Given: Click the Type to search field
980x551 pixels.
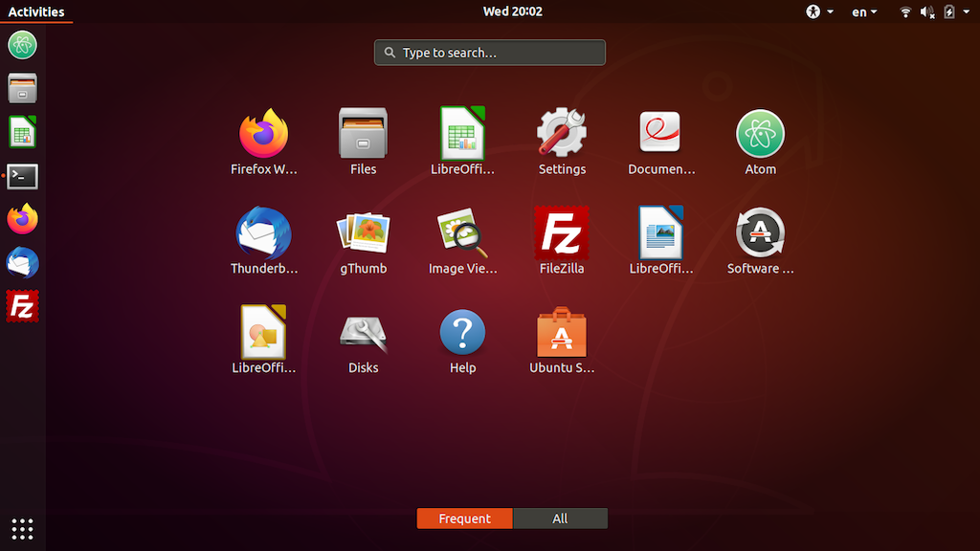Looking at the screenshot, I should 489,53.
